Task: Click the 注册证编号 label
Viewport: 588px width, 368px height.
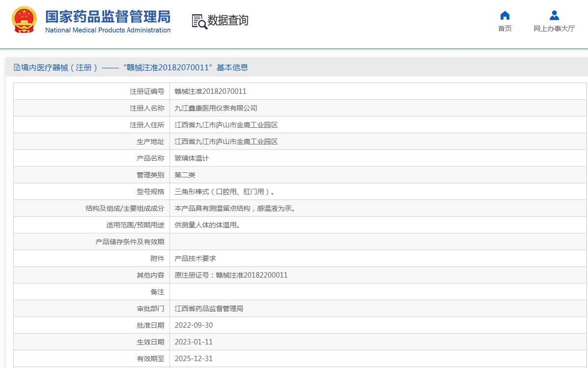Action: pos(147,91)
